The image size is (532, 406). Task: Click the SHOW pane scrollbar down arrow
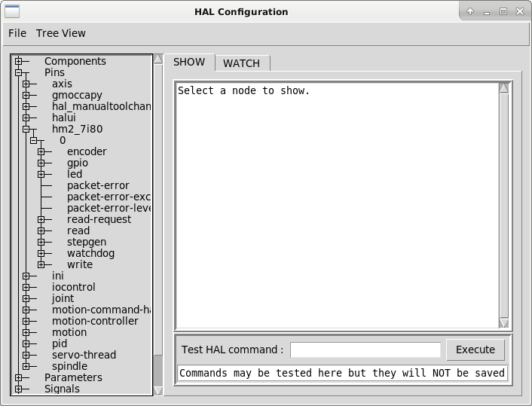(x=504, y=323)
